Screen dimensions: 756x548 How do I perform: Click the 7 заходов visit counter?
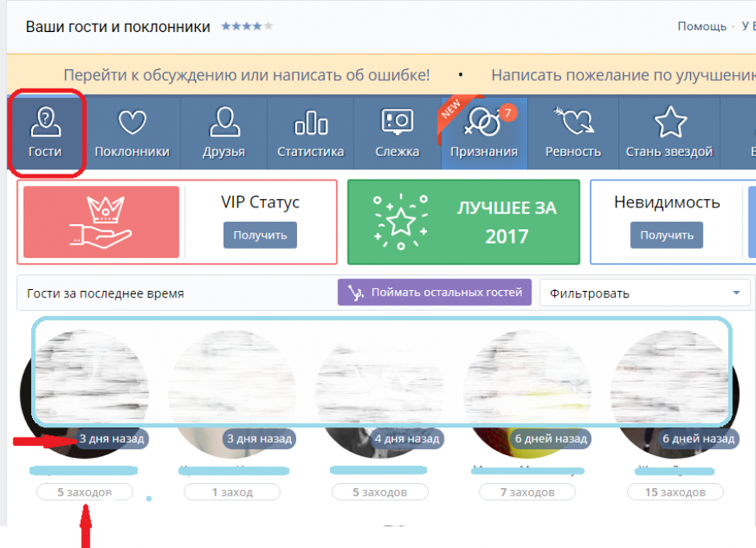click(526, 492)
